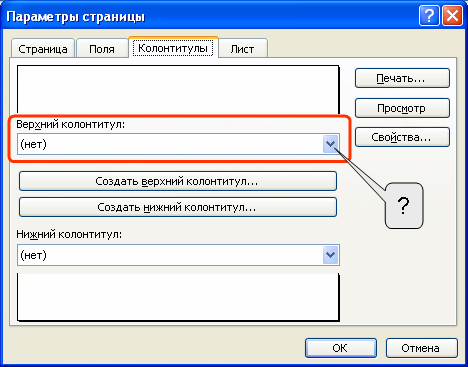The height and width of the screenshot is (367, 468).
Task: Click the lower footer preview box
Action: [178, 297]
